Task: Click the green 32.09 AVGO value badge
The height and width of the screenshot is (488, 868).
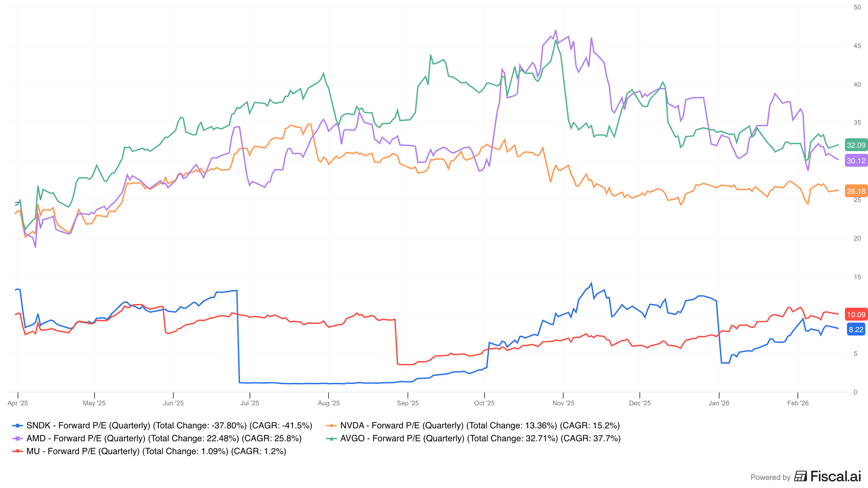Action: pos(856,145)
